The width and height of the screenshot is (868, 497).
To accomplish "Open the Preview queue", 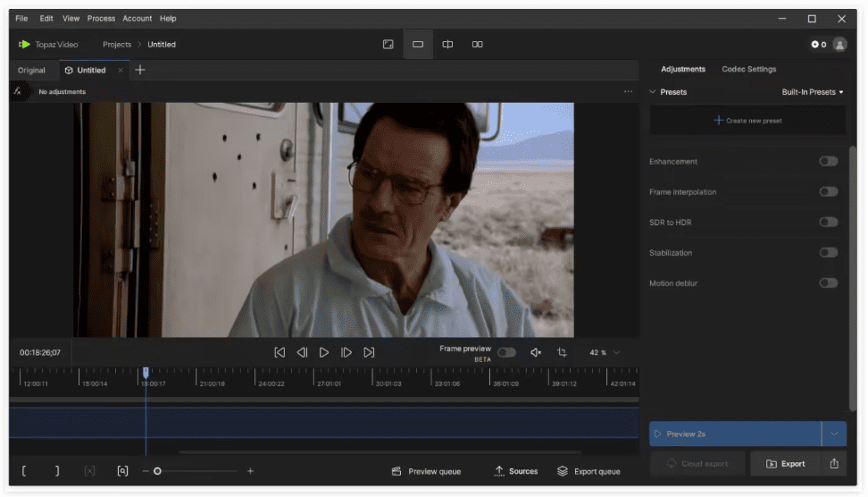I will click(427, 471).
